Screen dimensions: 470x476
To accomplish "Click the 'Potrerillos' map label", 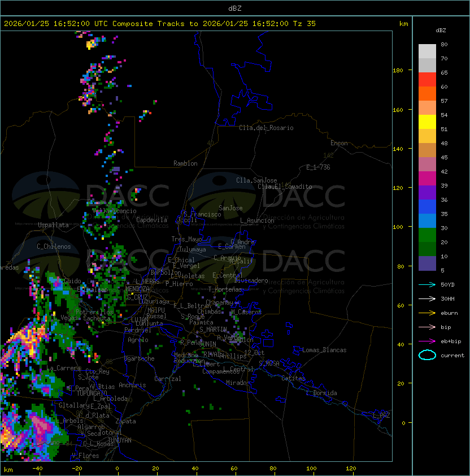I will point(94,312).
